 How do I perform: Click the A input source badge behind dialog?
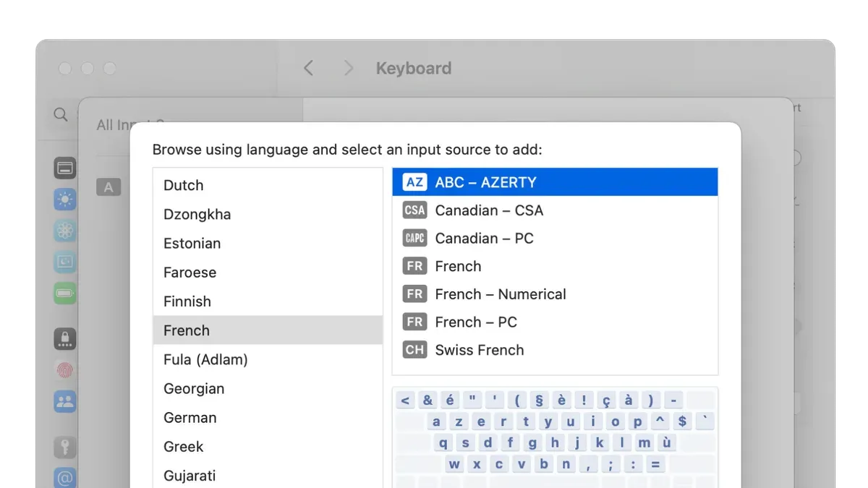(x=109, y=187)
